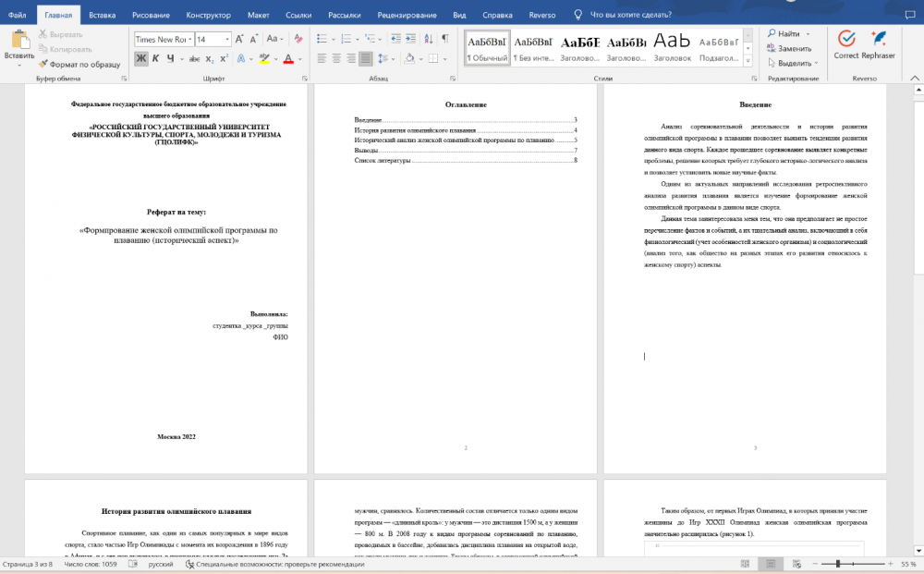
Task: Switch to read mode view icon
Action: coord(745,564)
